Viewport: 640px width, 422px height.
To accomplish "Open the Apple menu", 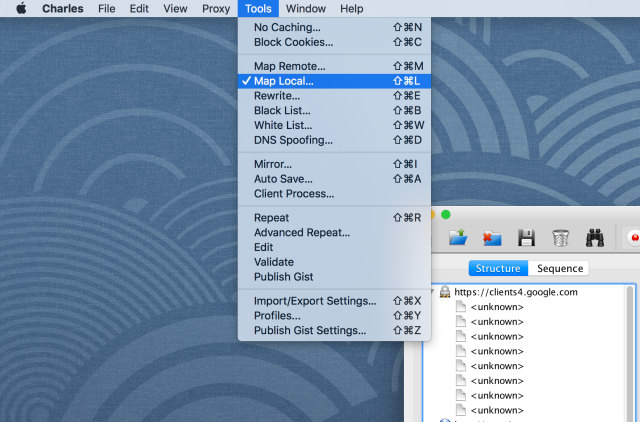I will click(x=21, y=8).
